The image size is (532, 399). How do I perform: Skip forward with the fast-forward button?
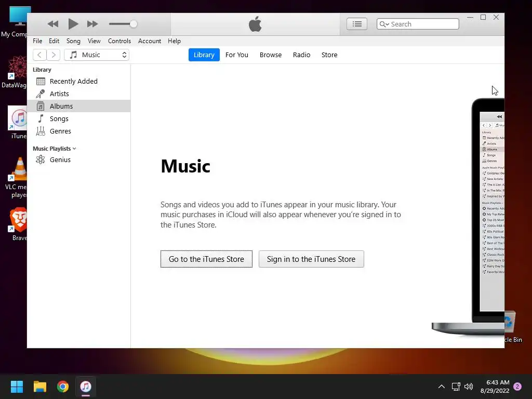click(x=92, y=24)
